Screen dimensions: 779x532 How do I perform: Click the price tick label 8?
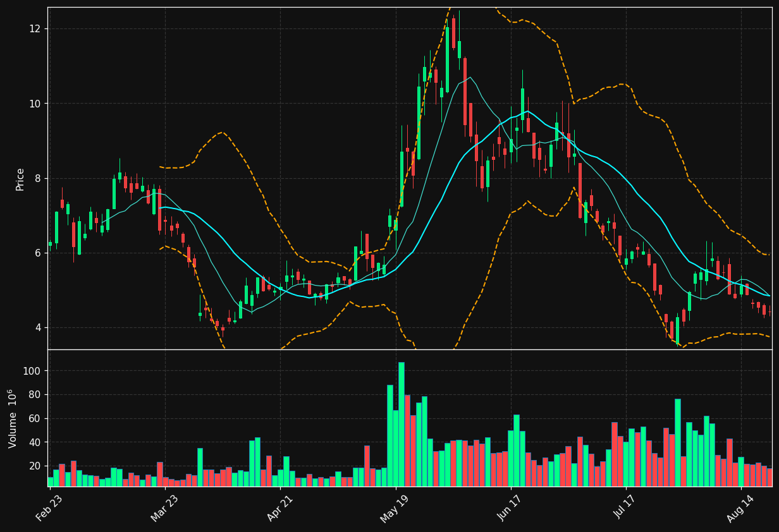37,178
